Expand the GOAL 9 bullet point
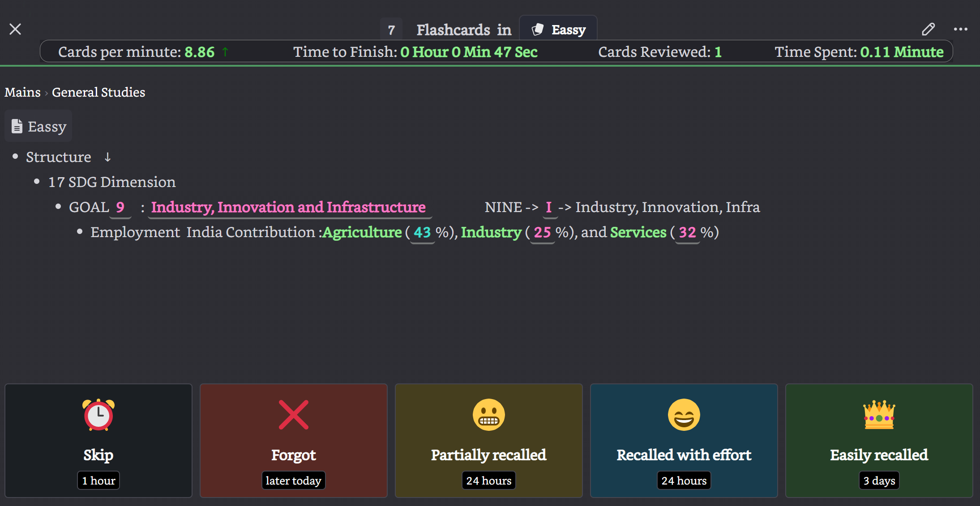The height and width of the screenshot is (506, 980). [x=59, y=206]
